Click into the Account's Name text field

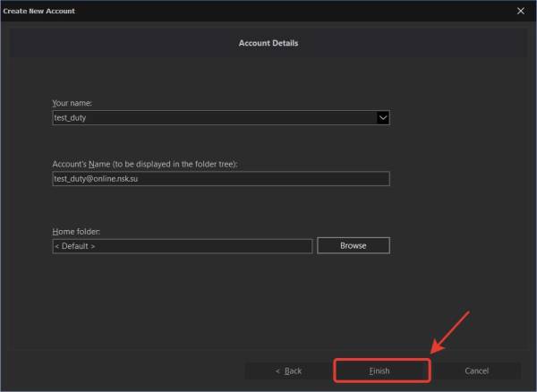click(x=220, y=179)
